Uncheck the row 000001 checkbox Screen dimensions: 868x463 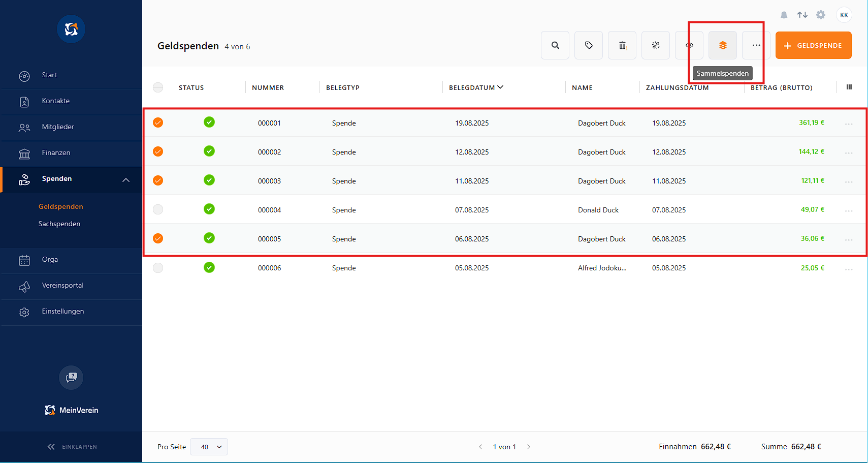pos(158,122)
